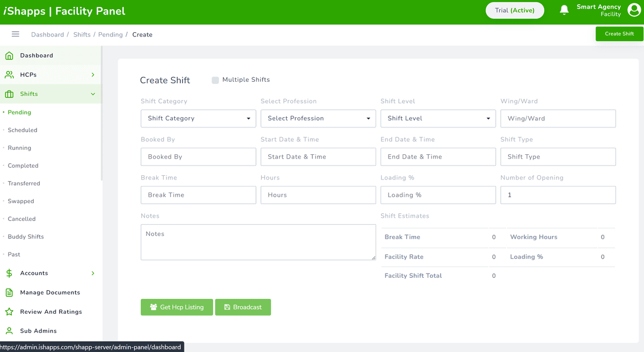Click the Shift Estimates heading
644x352 pixels.
click(405, 216)
